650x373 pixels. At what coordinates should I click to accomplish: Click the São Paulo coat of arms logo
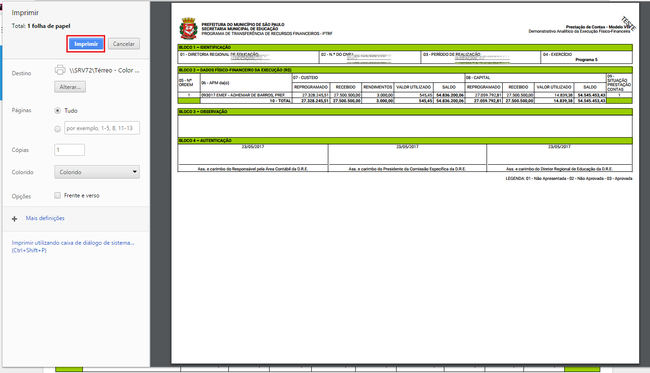point(188,29)
